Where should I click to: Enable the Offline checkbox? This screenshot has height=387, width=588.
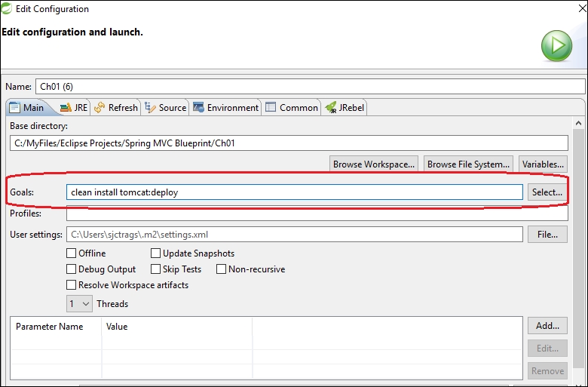[x=72, y=253]
